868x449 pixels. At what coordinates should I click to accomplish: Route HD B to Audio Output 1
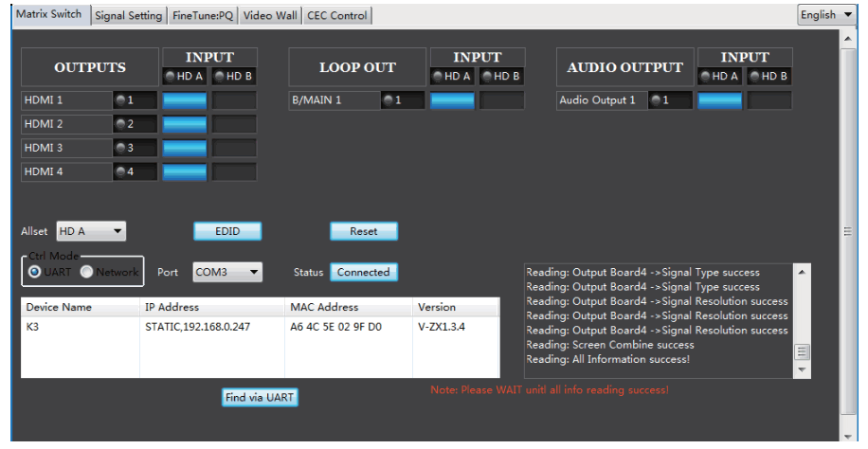coord(769,100)
